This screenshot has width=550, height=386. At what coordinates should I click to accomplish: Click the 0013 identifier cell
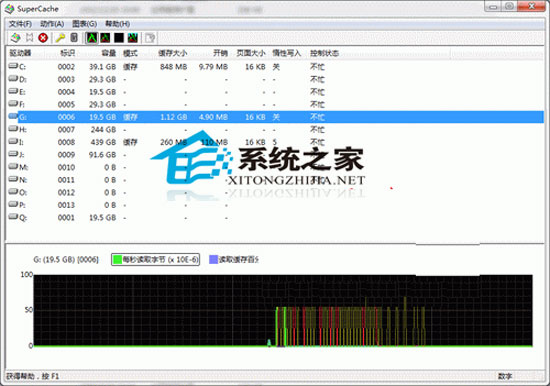click(x=66, y=205)
